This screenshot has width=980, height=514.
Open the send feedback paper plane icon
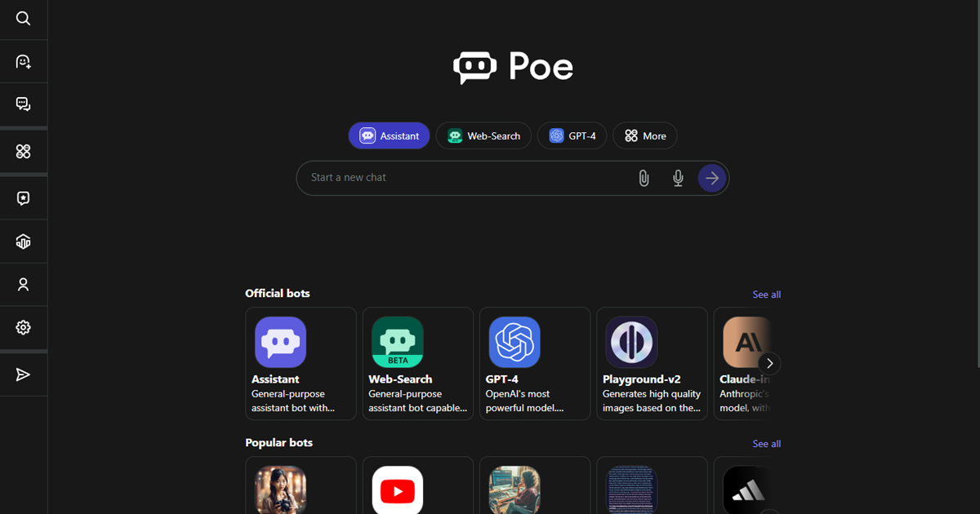pyautogui.click(x=24, y=374)
